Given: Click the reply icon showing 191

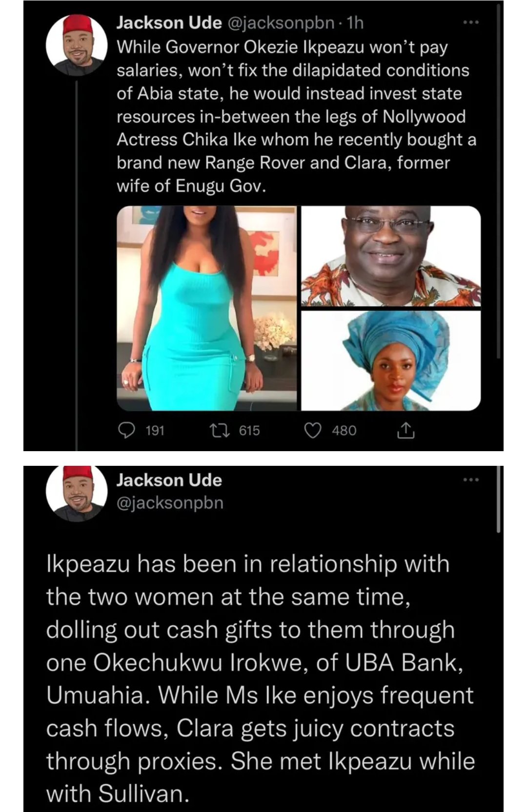Looking at the screenshot, I should tap(127, 430).
